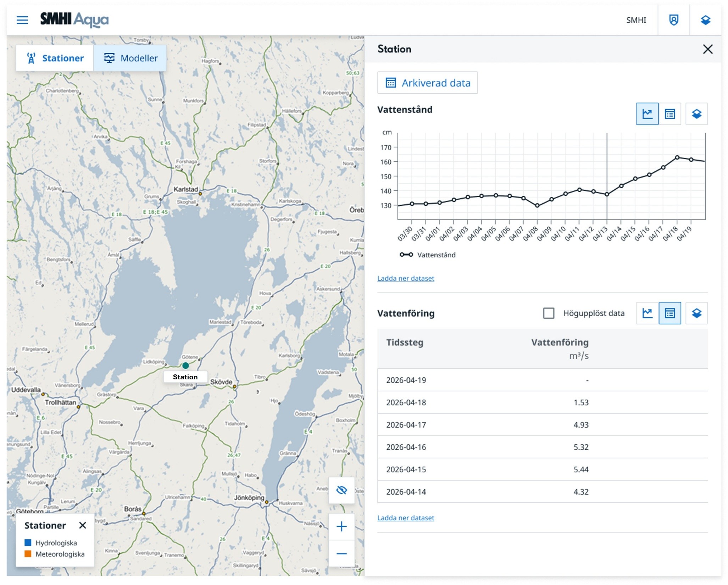Screen dimensions: 728x585
Task: Show Vattenstånd as chart view
Action: [x=647, y=114]
